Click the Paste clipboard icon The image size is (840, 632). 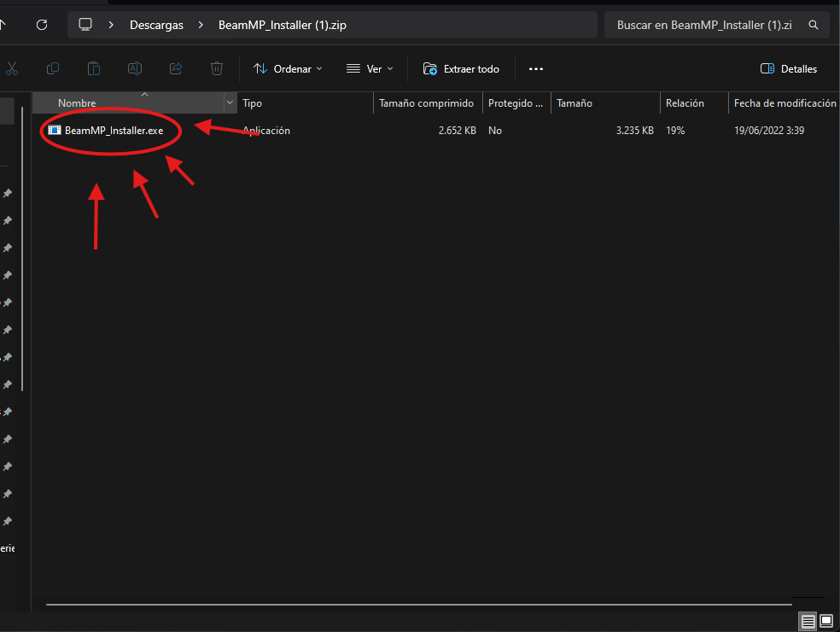[x=94, y=68]
